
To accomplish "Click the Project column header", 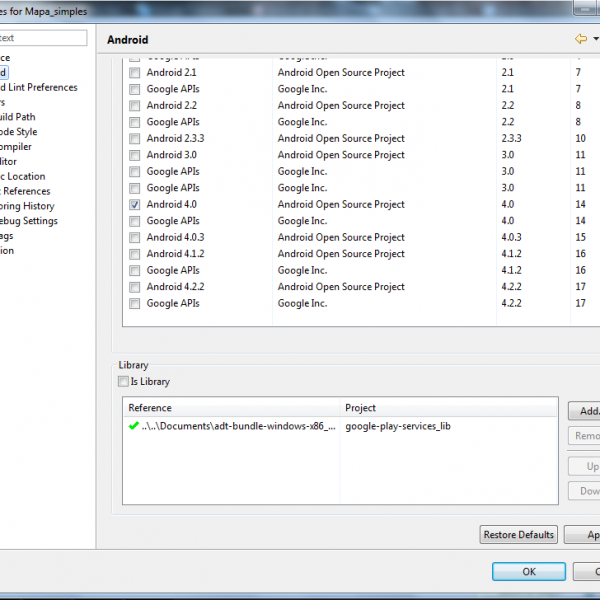I will pyautogui.click(x=448, y=408).
